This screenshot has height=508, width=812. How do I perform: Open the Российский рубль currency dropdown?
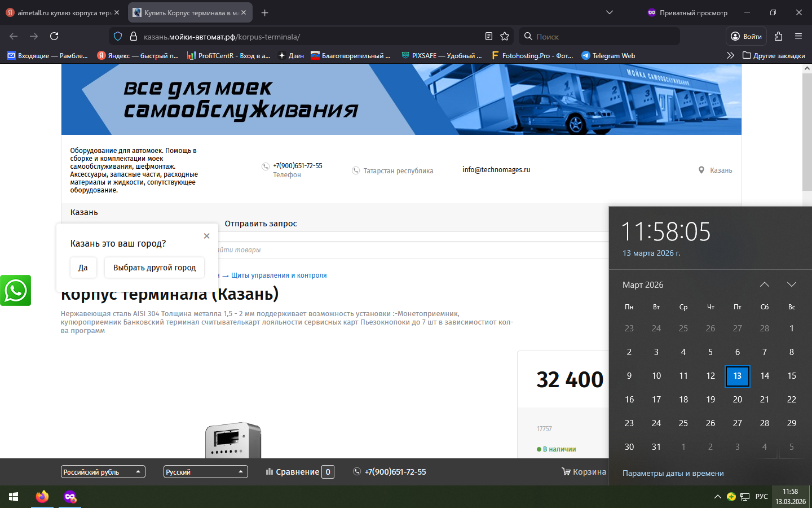[103, 472]
